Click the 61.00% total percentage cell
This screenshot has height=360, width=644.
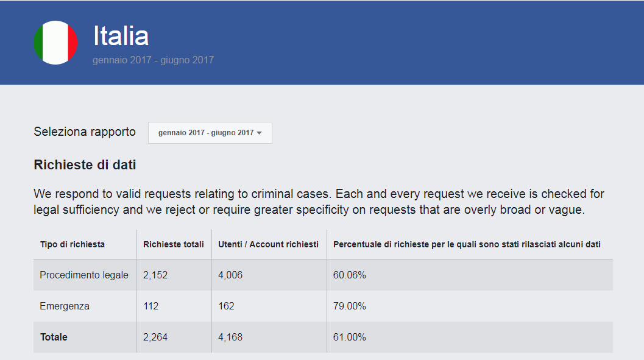(x=350, y=337)
